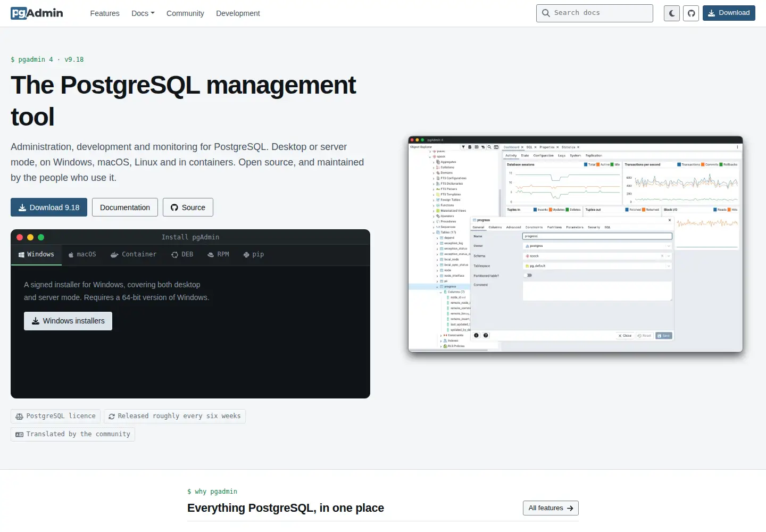Image resolution: width=766 pixels, height=532 pixels.
Task: Switch to the macOS install tab
Action: tap(82, 255)
